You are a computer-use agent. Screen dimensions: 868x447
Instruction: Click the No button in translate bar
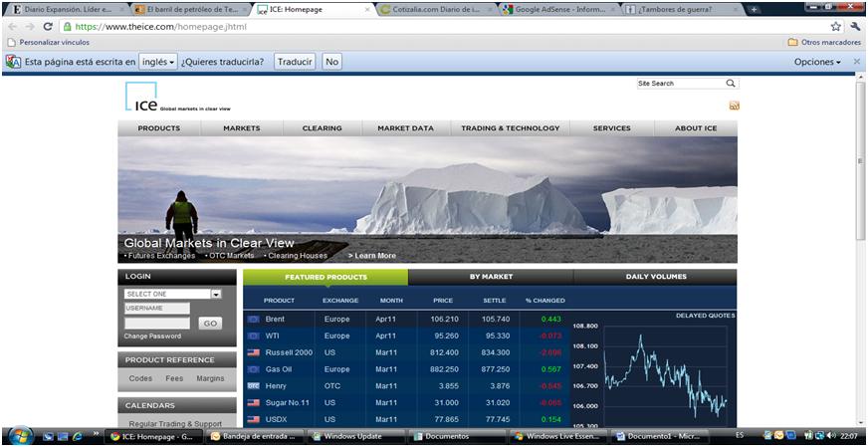[332, 62]
